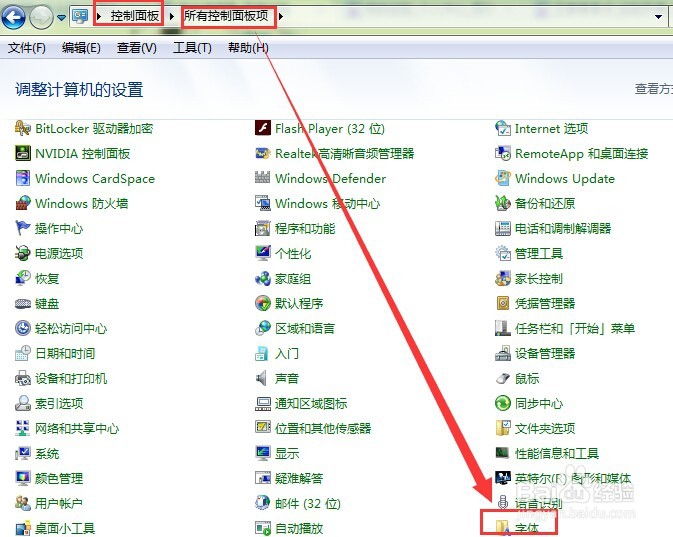The image size is (673, 537).
Task: Open the 凭据管理器 link
Action: pos(545,303)
